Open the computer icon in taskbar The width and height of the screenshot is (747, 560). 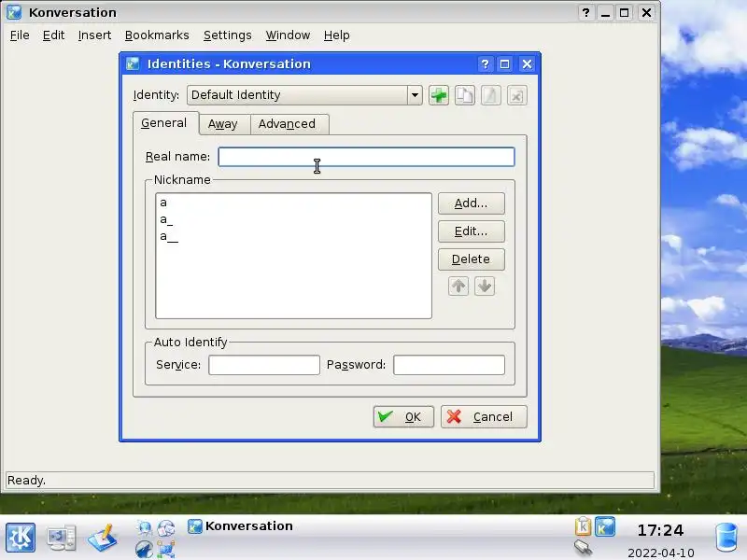[61, 538]
